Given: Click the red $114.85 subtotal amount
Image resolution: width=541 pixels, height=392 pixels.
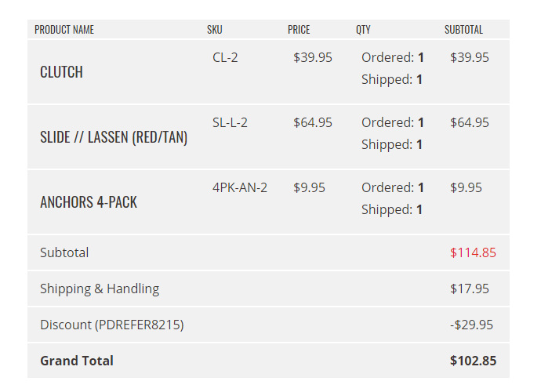Looking at the screenshot, I should click(473, 252).
